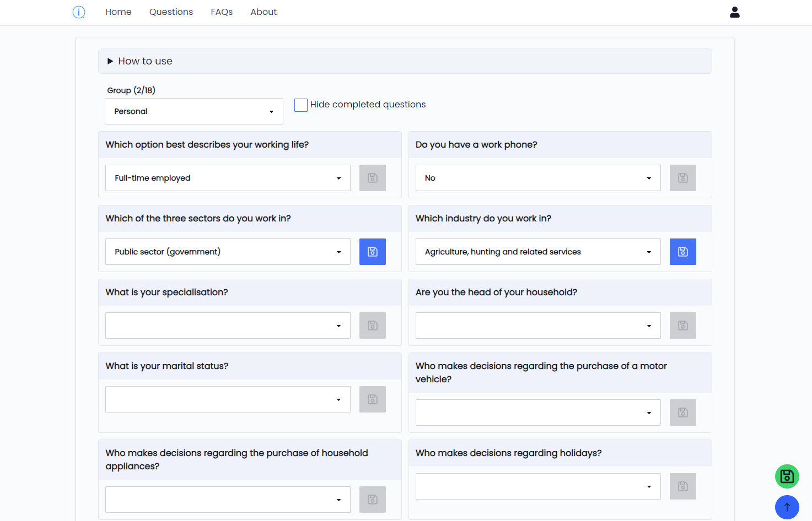The image size is (812, 521).
Task: Open the motor vehicle decisions dropdown
Action: (538, 413)
